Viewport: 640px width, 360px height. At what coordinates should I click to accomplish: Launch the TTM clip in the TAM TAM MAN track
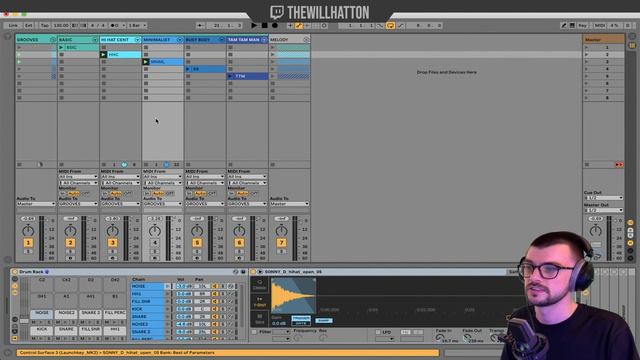coord(231,76)
